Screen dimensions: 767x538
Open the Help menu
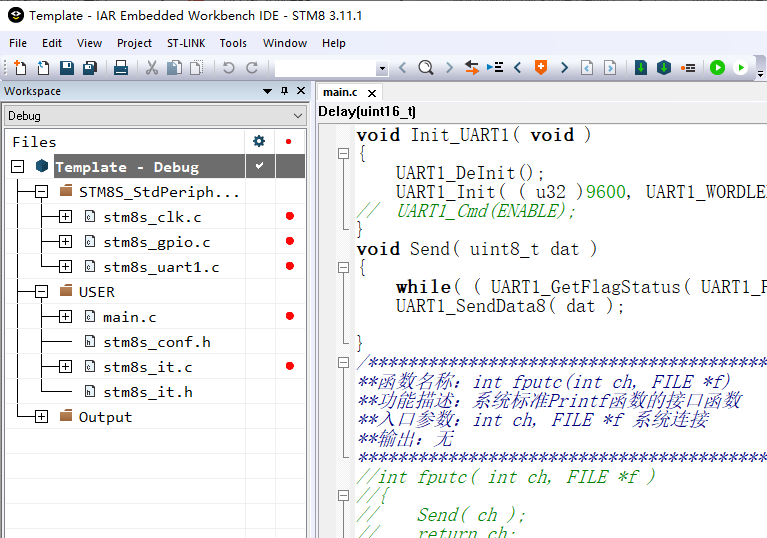tap(334, 43)
